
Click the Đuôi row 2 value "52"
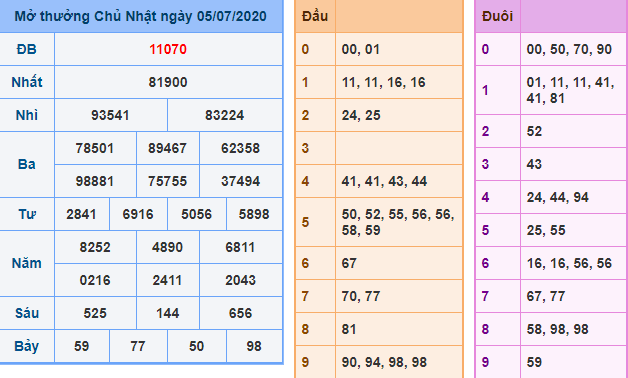(534, 131)
